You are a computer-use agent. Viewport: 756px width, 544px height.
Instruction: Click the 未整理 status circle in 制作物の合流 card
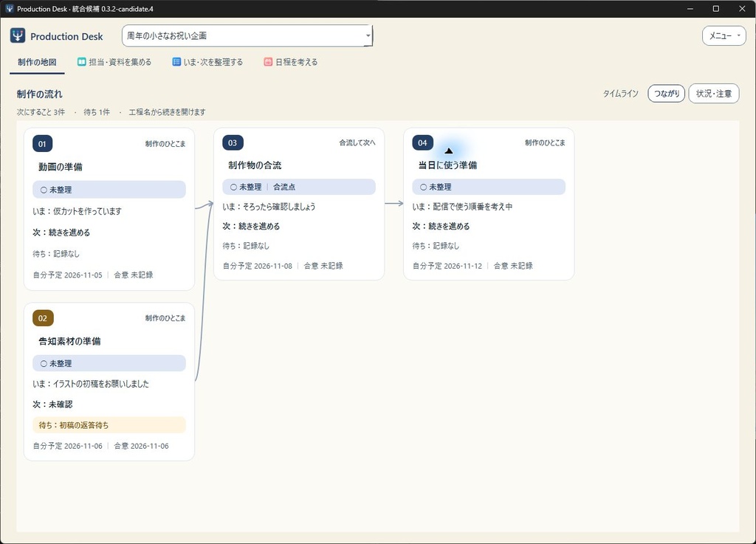[233, 187]
